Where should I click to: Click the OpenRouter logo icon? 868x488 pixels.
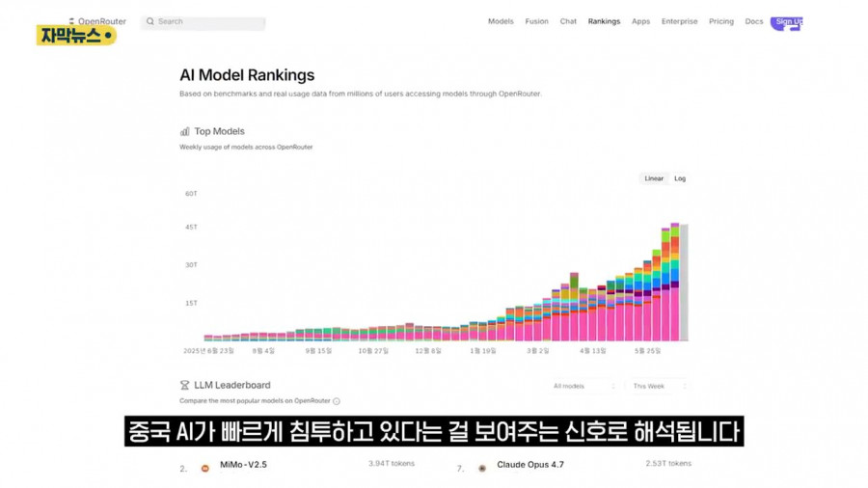[x=71, y=21]
